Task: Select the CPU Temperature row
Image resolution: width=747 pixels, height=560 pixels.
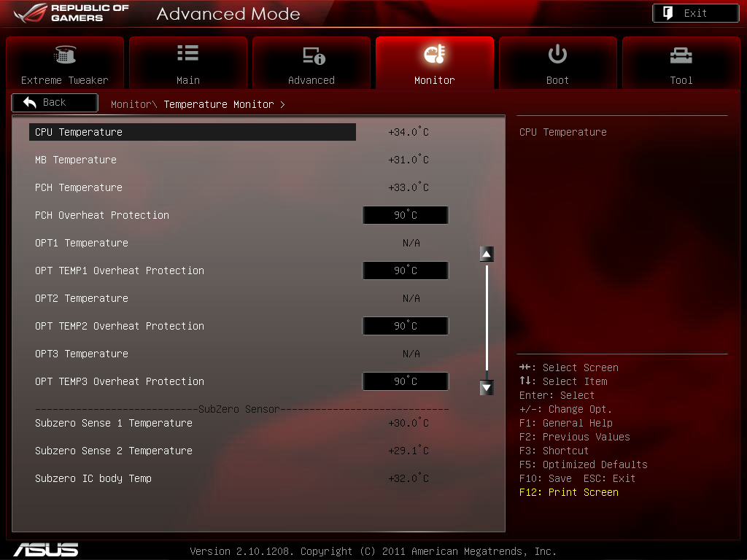Action: point(193,132)
